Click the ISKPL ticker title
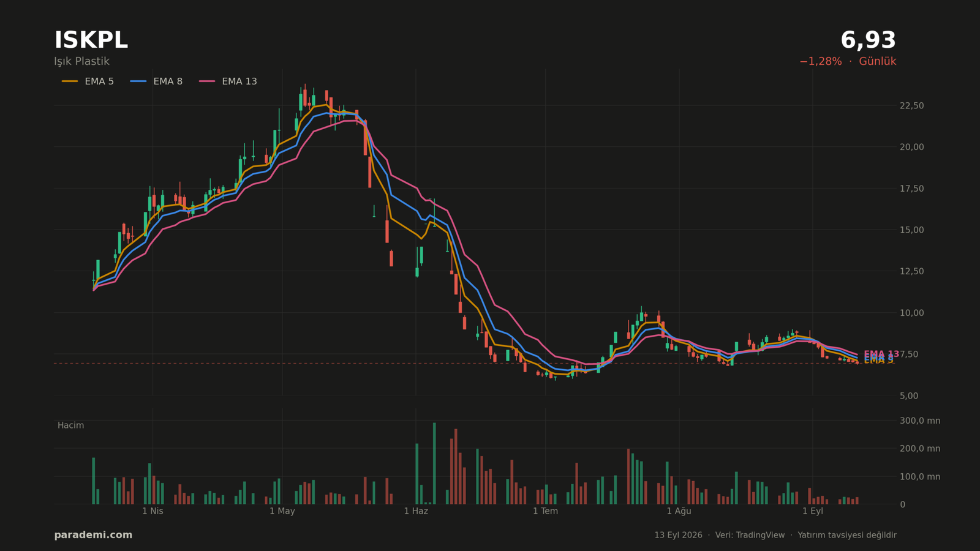The height and width of the screenshot is (551, 980). tap(91, 40)
